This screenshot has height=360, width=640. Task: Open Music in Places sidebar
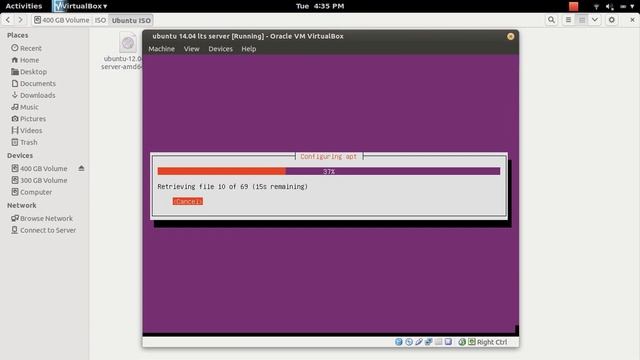point(25,107)
